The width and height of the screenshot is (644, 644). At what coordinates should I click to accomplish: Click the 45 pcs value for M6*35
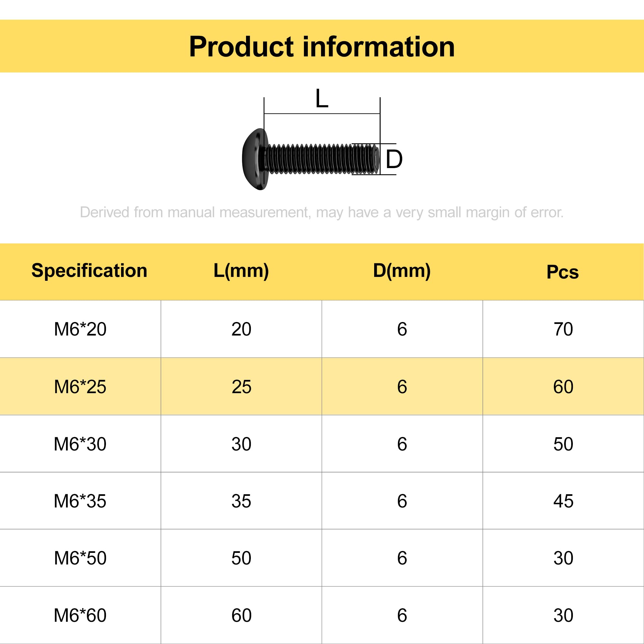[563, 501]
